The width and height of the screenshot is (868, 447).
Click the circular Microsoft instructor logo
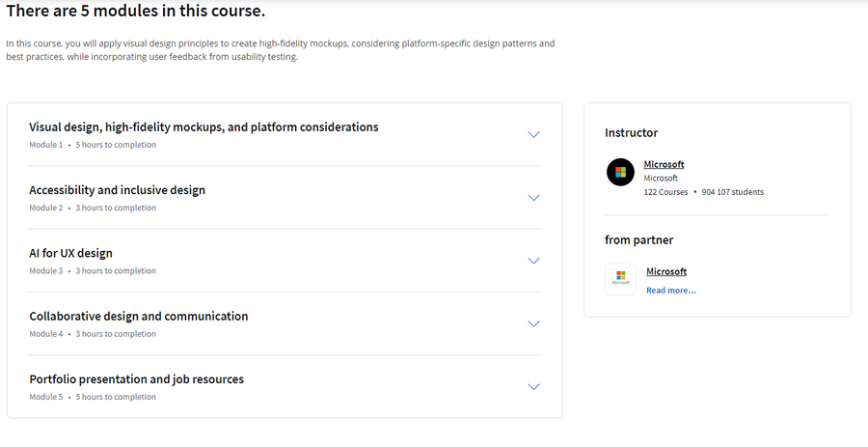pyautogui.click(x=620, y=172)
